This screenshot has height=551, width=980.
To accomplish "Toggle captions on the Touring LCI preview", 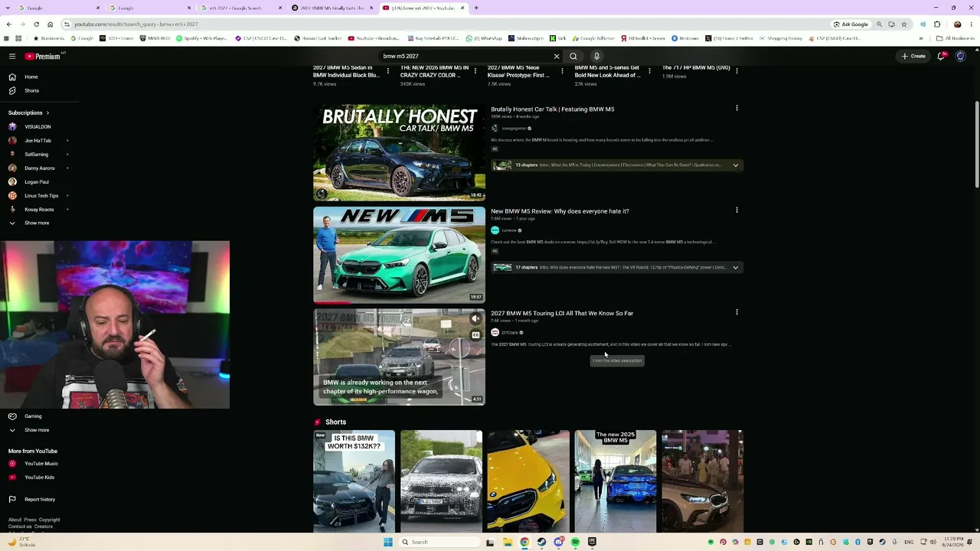I will tap(475, 334).
